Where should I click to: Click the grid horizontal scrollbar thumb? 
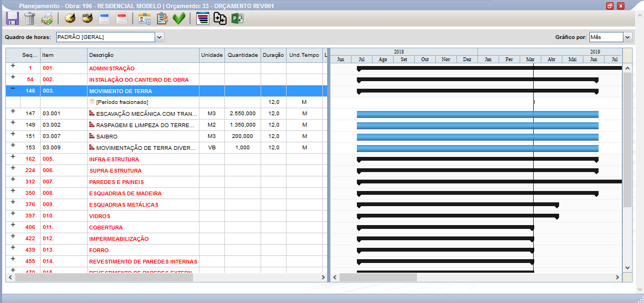[x=104, y=278]
